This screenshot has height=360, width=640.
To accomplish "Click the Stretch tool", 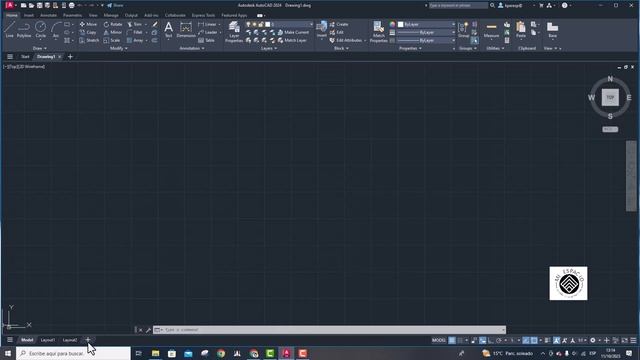I will tap(89, 40).
